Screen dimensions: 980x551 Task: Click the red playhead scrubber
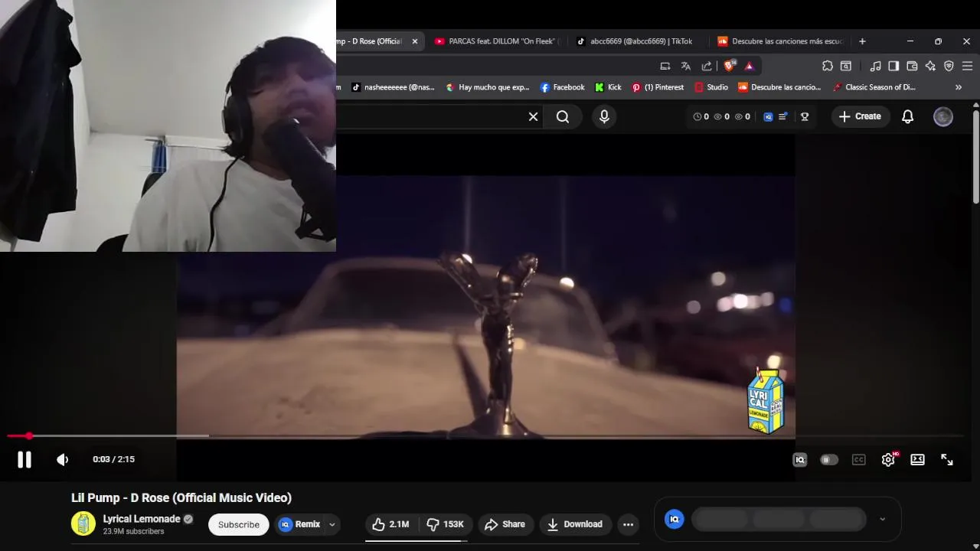coord(28,436)
